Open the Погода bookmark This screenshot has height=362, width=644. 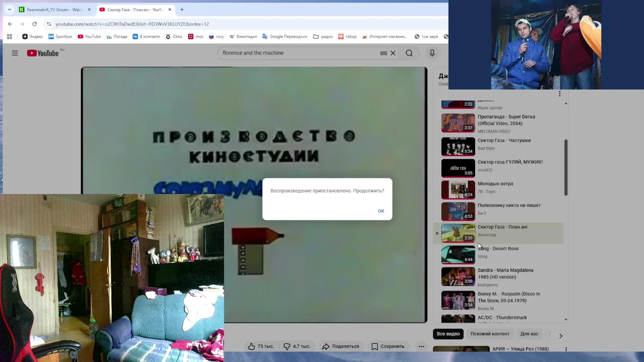(116, 36)
